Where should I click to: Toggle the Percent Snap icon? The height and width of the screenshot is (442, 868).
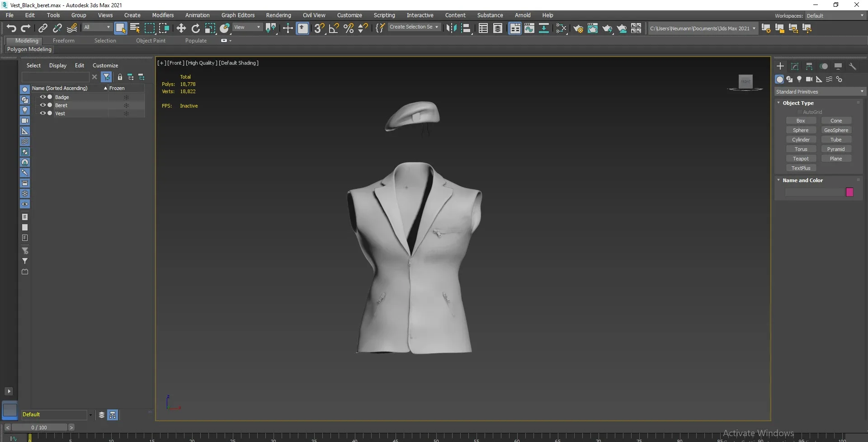point(349,28)
